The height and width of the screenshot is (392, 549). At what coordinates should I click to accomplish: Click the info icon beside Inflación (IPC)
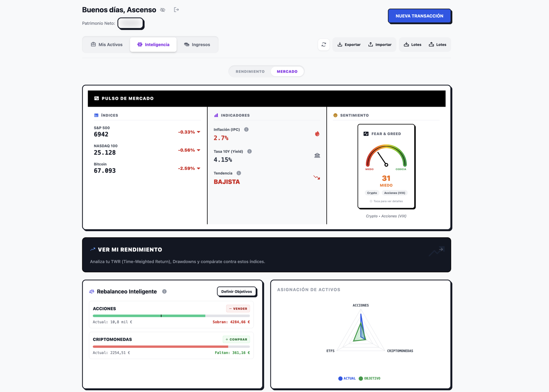[246, 130]
